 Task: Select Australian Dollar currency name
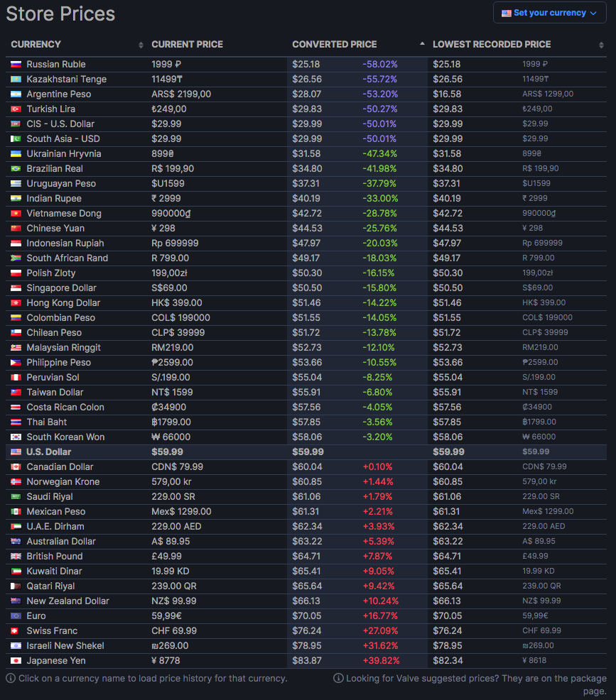61,542
